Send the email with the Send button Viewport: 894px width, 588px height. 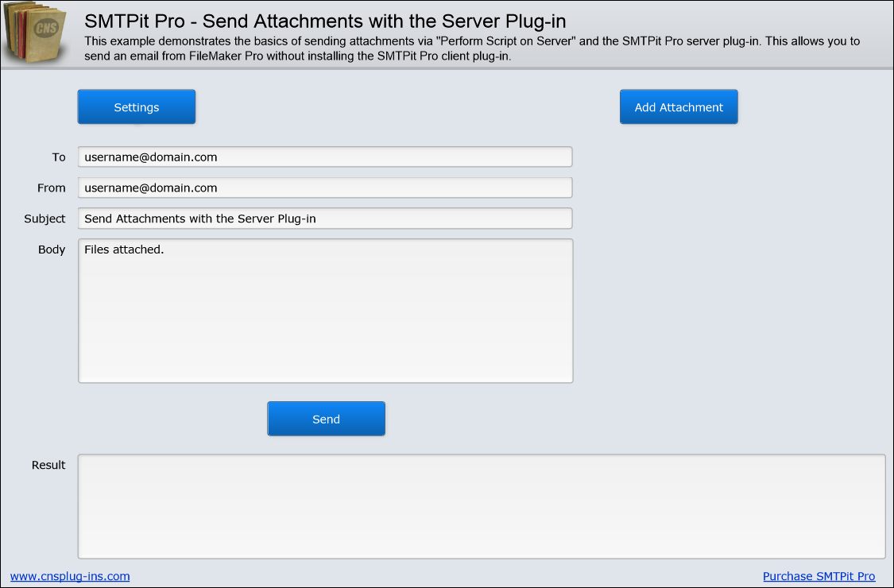click(x=326, y=419)
